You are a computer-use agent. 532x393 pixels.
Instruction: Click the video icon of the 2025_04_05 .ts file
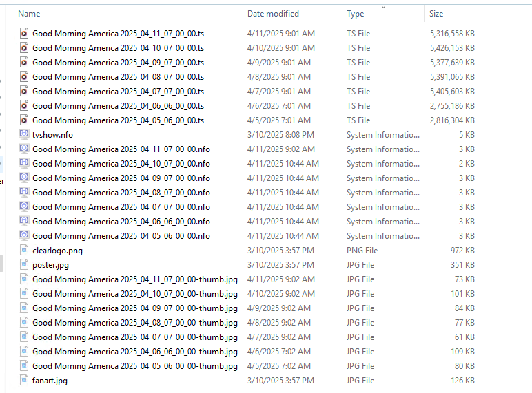pos(24,120)
